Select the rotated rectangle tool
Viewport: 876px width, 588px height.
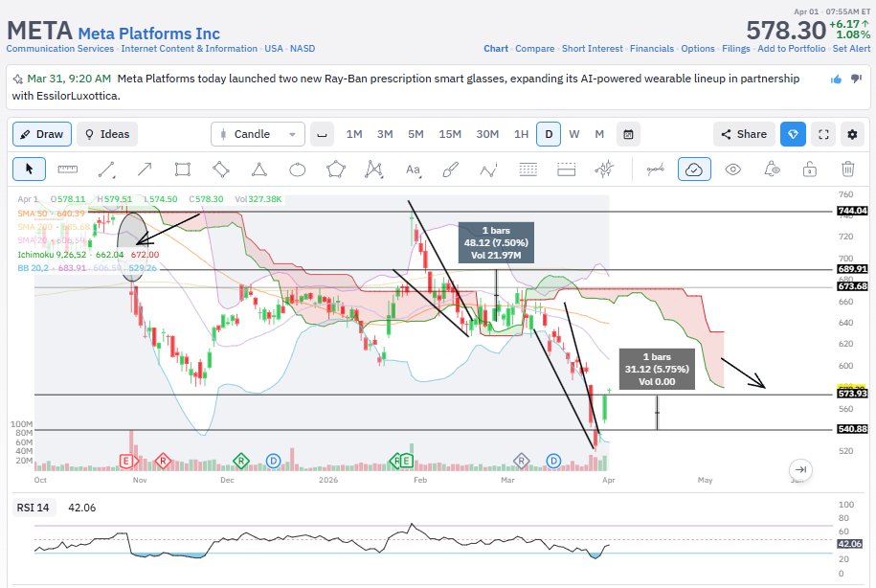pyautogui.click(x=221, y=169)
